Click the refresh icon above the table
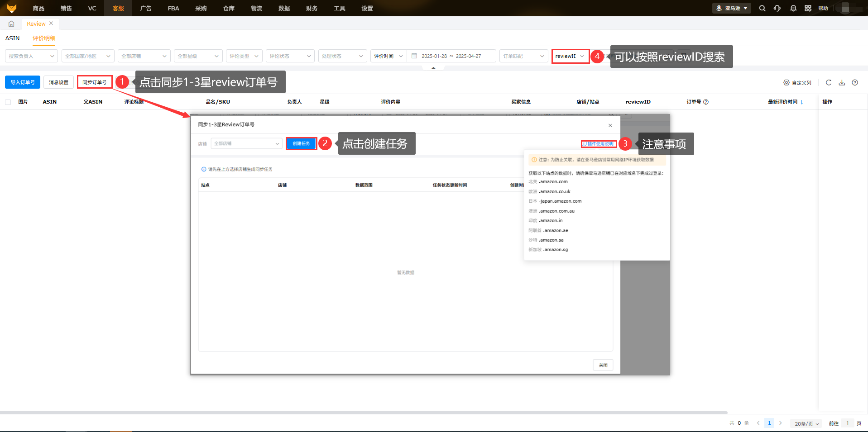868x432 pixels. coord(829,82)
